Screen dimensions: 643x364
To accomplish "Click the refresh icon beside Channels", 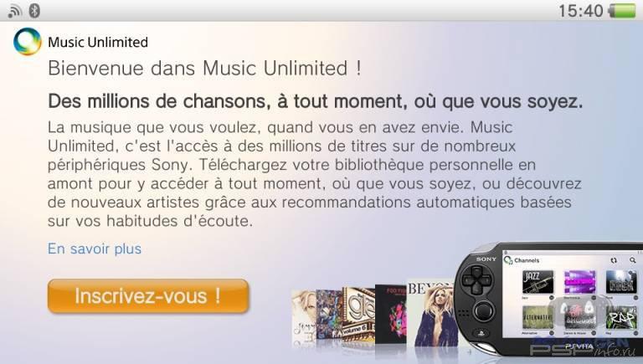I will 614,260.
